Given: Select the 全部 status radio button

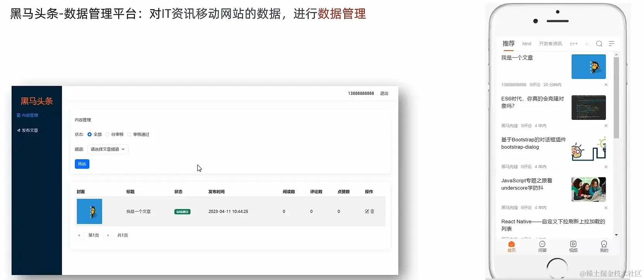Looking at the screenshot, I should [x=89, y=134].
